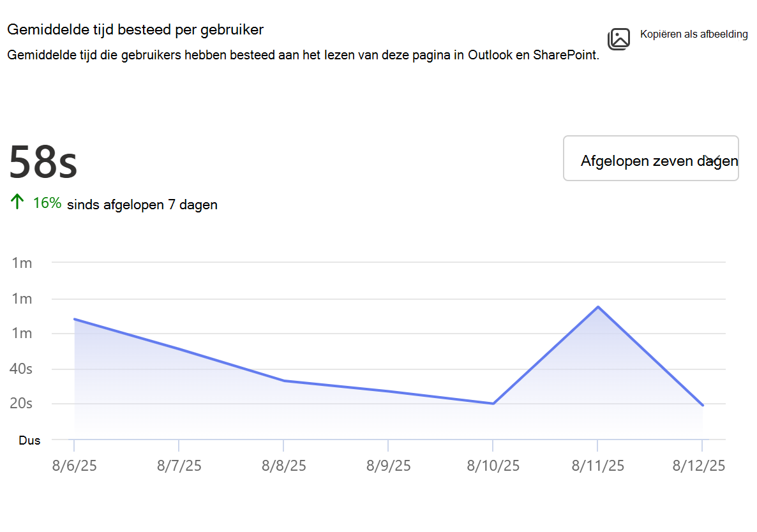Image resolution: width=757 pixels, height=532 pixels.
Task: Click the chart line end at 8/12/25
Action: [x=703, y=405]
